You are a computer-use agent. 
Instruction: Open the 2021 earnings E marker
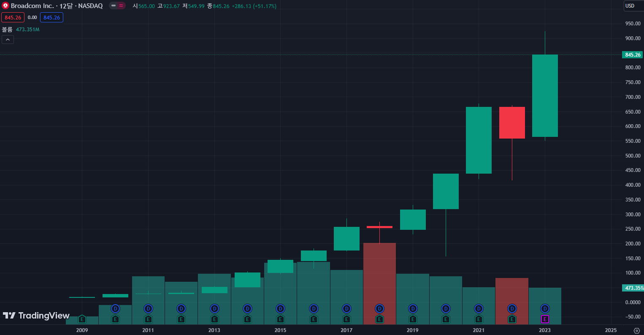pyautogui.click(x=479, y=319)
